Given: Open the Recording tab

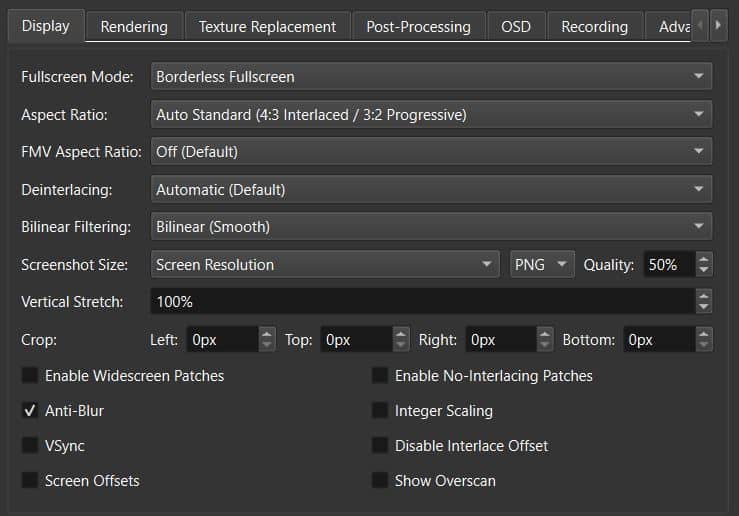Looking at the screenshot, I should click(x=594, y=27).
